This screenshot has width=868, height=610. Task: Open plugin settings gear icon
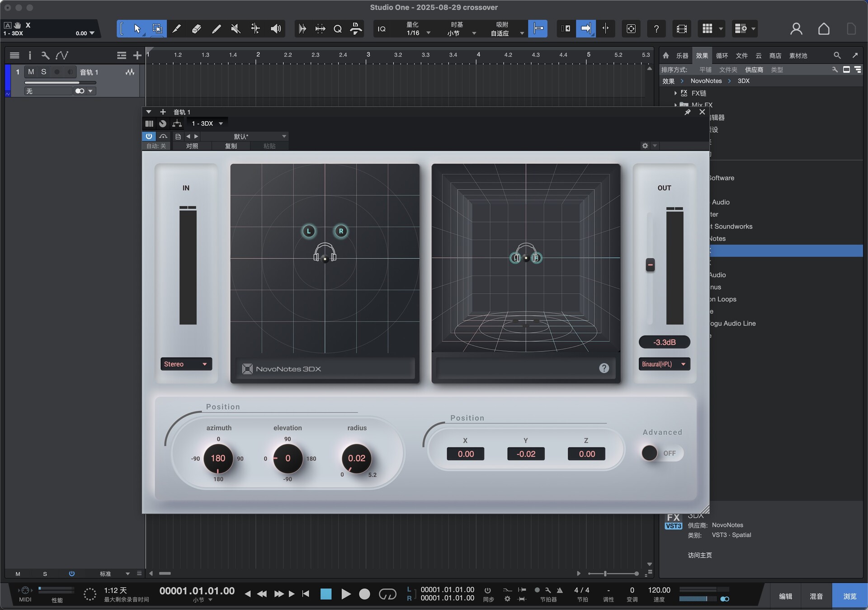(645, 146)
